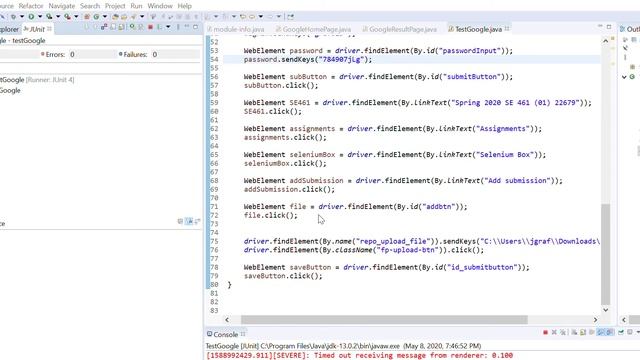This screenshot has height=360, width=640.
Task: Click the TestGoogle class icon in Outline
Action: coord(632,77)
